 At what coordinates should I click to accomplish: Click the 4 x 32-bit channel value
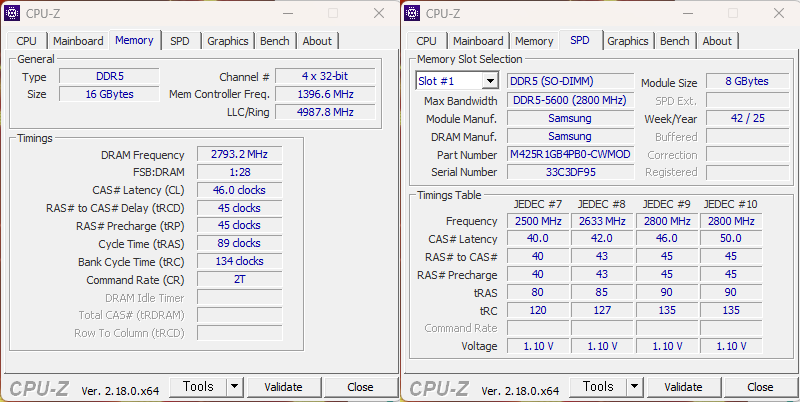click(325, 77)
